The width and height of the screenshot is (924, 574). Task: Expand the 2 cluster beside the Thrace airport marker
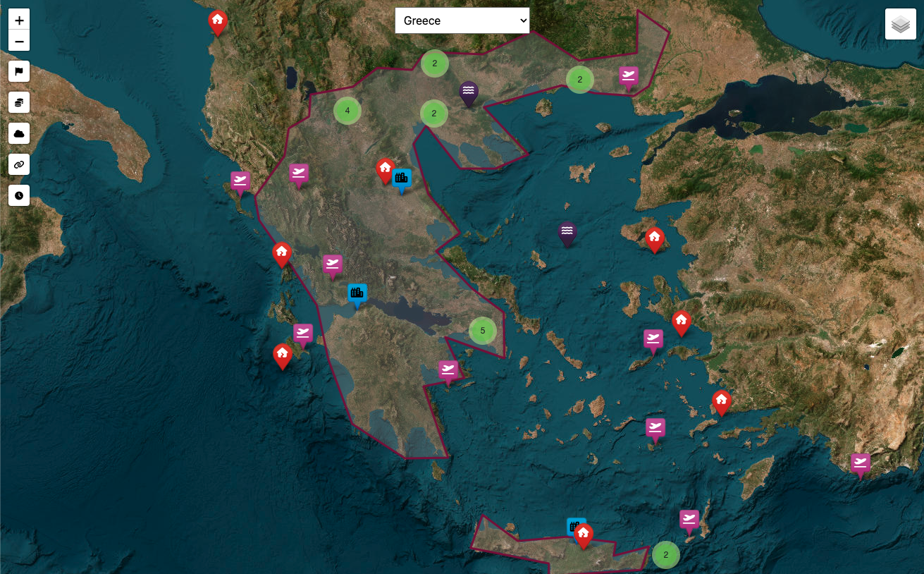tap(580, 79)
